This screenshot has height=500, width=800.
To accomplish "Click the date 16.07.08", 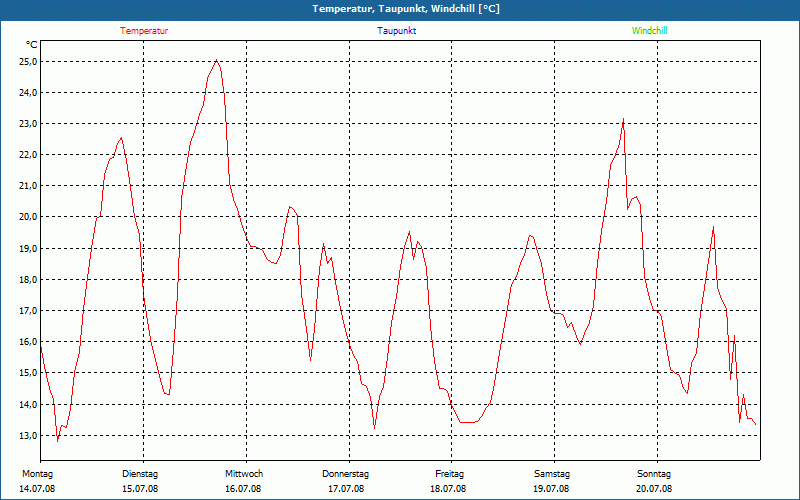I will (x=243, y=489).
